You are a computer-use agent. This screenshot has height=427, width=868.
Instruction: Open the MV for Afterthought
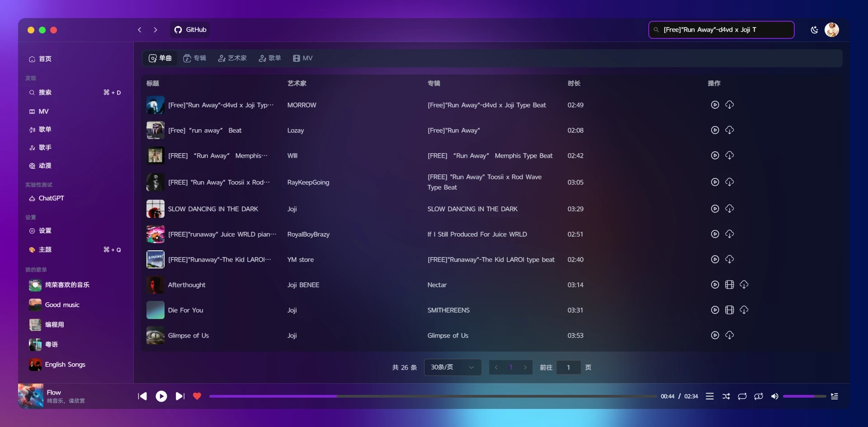point(729,285)
